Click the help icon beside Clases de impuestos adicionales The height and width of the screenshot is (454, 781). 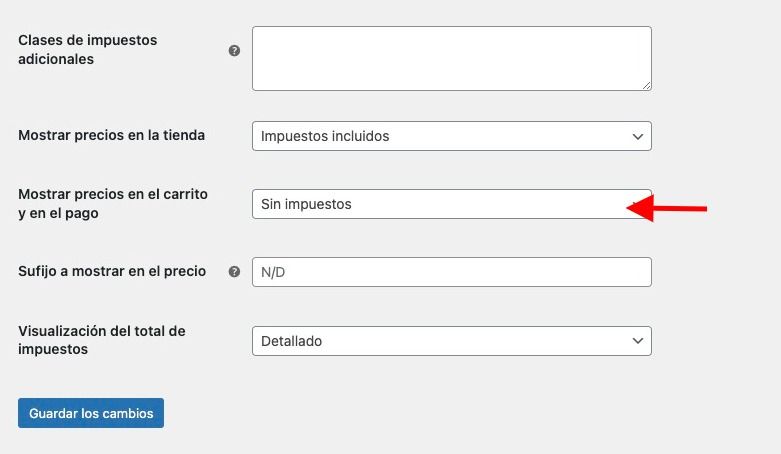click(234, 50)
